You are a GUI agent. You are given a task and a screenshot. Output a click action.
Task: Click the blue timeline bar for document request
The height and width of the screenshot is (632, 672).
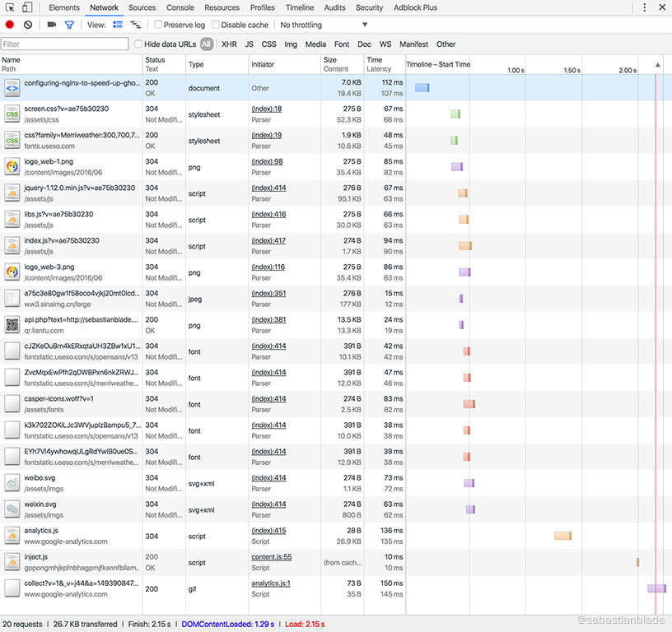(x=422, y=88)
